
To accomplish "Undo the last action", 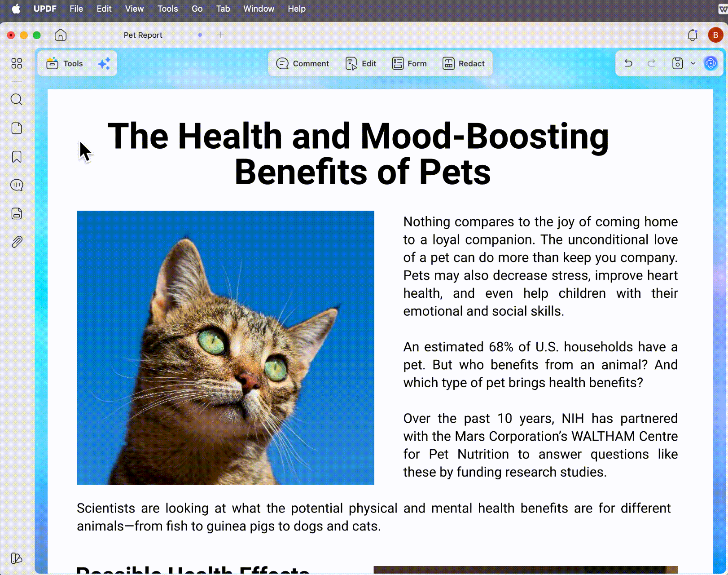I will pyautogui.click(x=628, y=63).
